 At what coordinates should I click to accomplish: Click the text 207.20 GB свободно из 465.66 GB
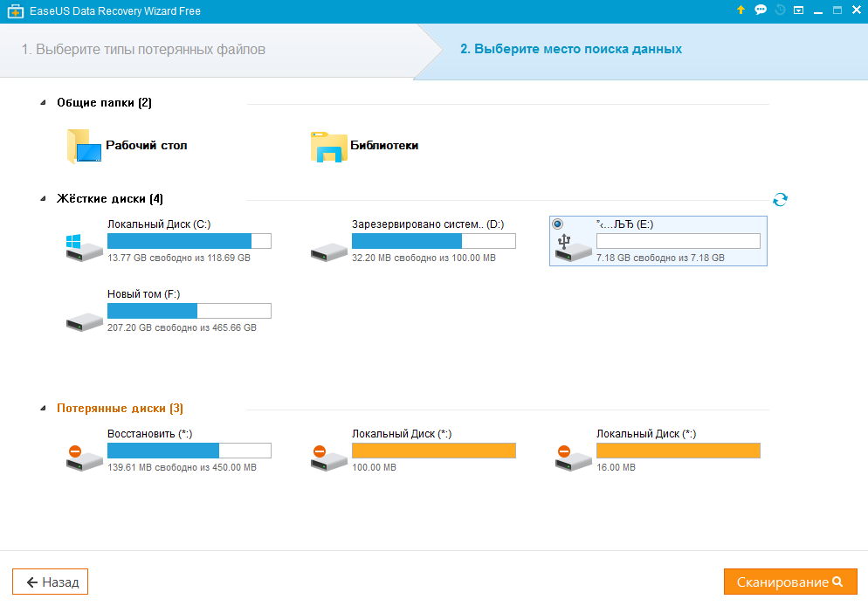point(183,327)
